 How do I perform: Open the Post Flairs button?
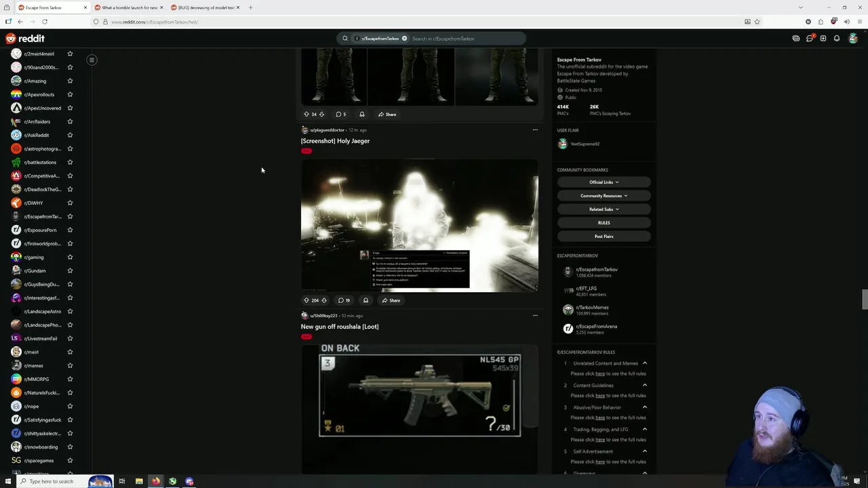(604, 237)
